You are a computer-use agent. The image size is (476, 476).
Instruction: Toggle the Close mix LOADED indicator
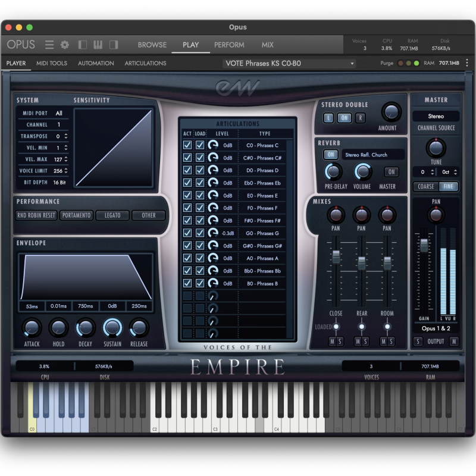336,327
